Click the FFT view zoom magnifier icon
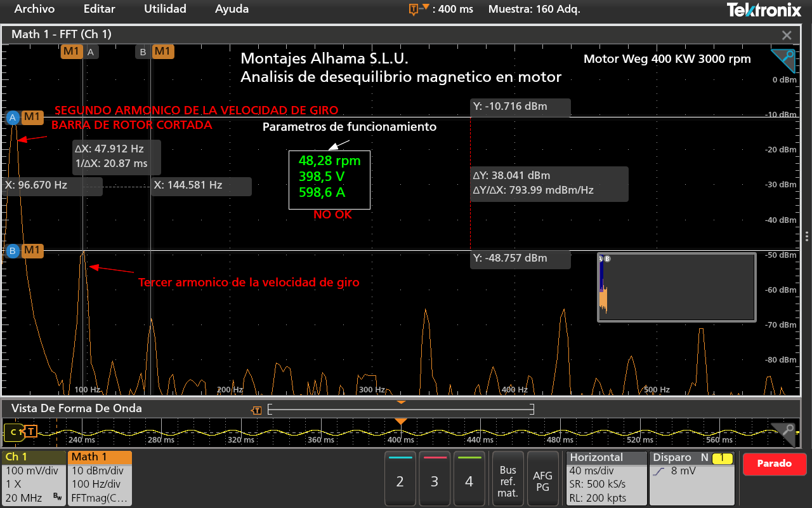The width and height of the screenshot is (812, 508). click(784, 60)
